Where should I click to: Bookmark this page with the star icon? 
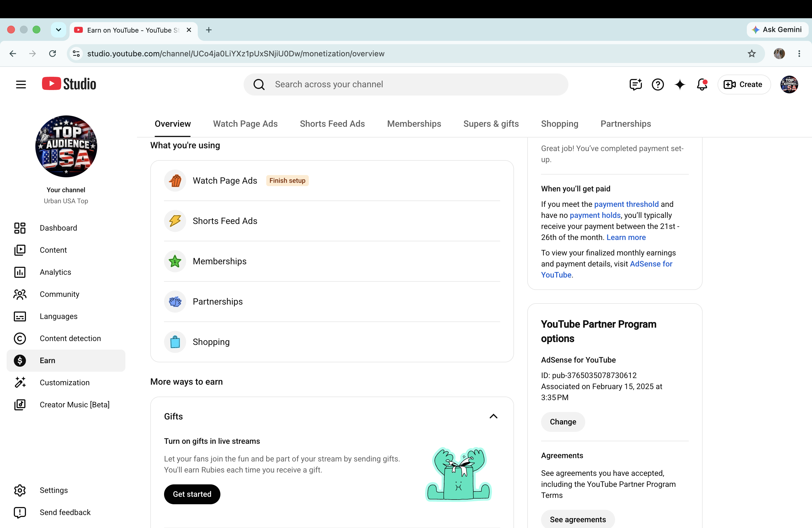(752, 54)
